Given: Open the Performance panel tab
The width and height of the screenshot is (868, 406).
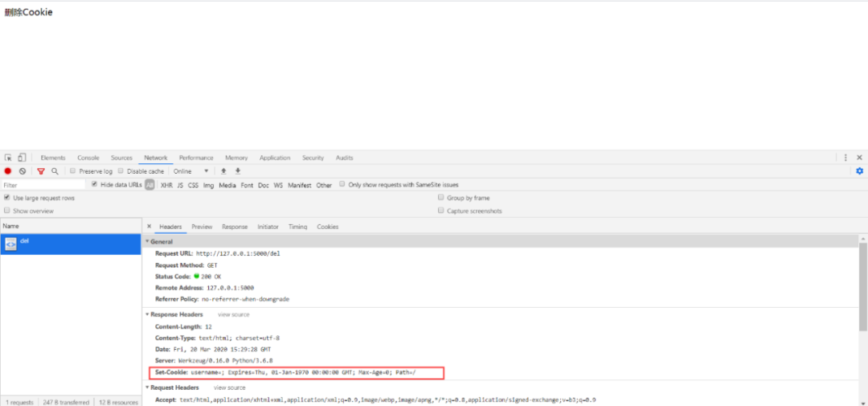Looking at the screenshot, I should click(196, 158).
